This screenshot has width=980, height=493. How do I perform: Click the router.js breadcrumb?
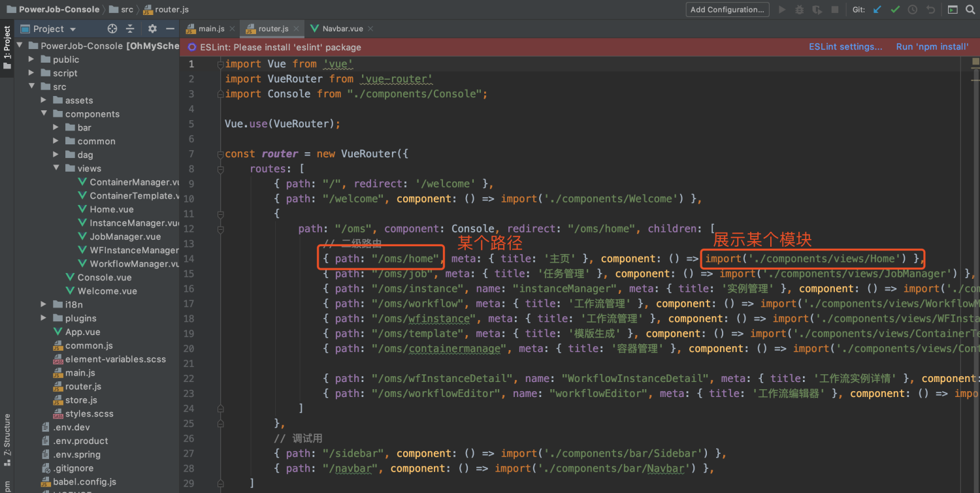(167, 10)
